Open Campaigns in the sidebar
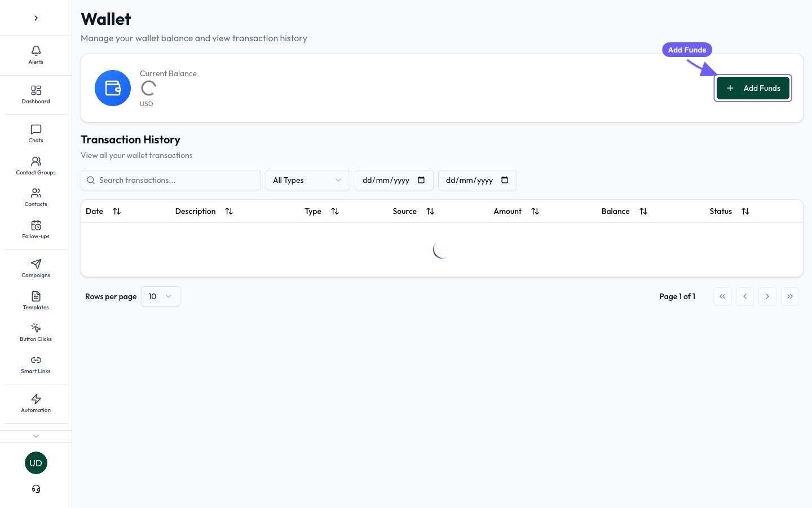 click(36, 269)
